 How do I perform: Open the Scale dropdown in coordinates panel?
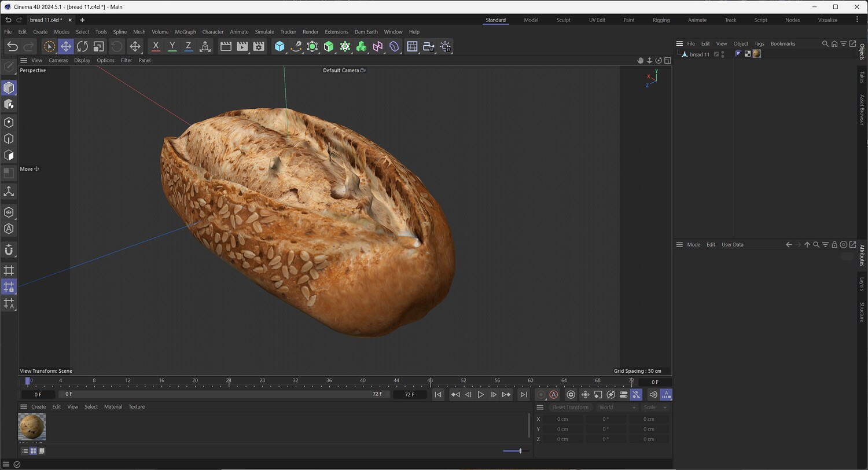tap(654, 407)
